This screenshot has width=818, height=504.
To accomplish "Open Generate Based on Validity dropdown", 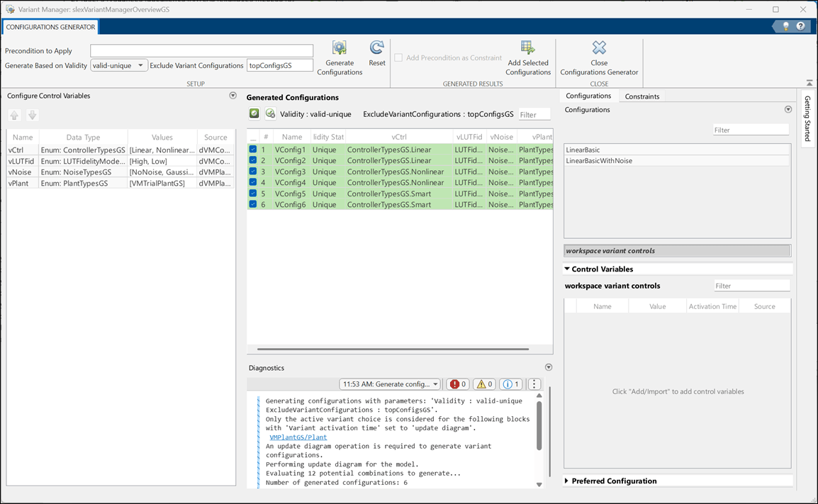I will (119, 65).
